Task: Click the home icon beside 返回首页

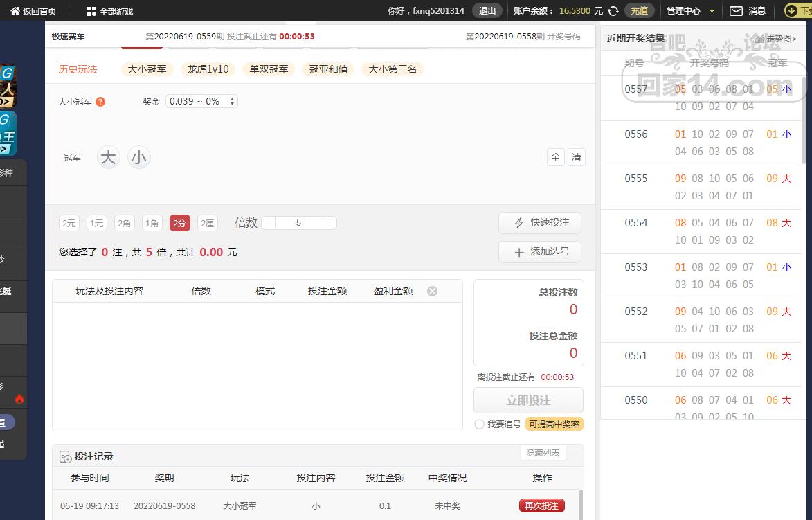Action: pos(15,11)
